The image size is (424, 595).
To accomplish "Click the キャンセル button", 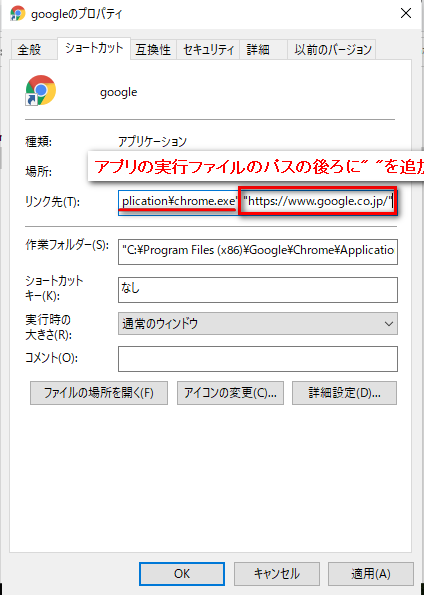I will (277, 574).
